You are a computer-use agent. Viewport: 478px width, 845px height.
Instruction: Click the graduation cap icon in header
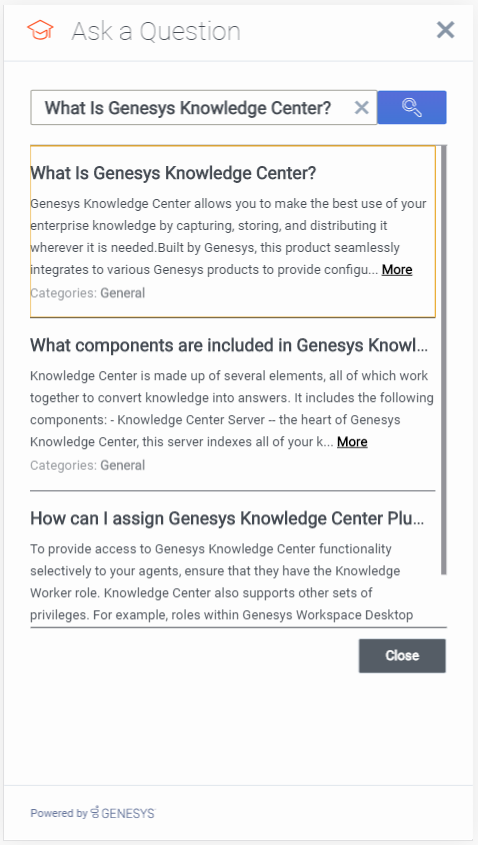[40, 30]
